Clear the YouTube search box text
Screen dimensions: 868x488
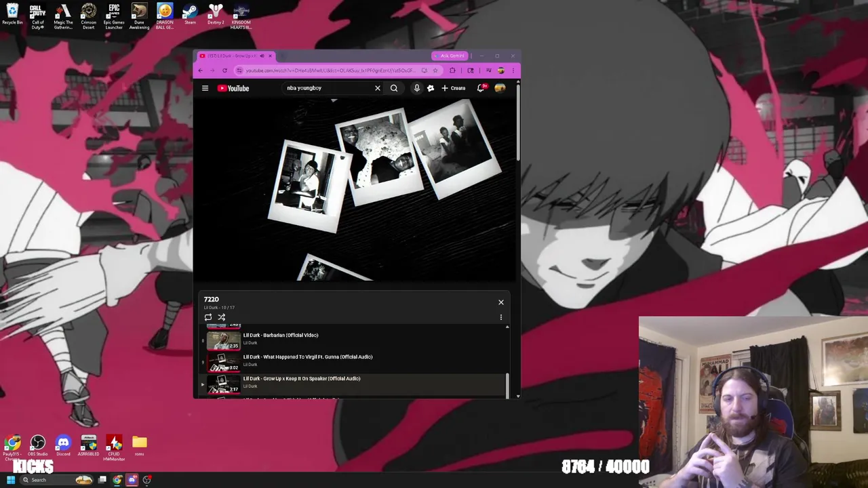click(378, 88)
